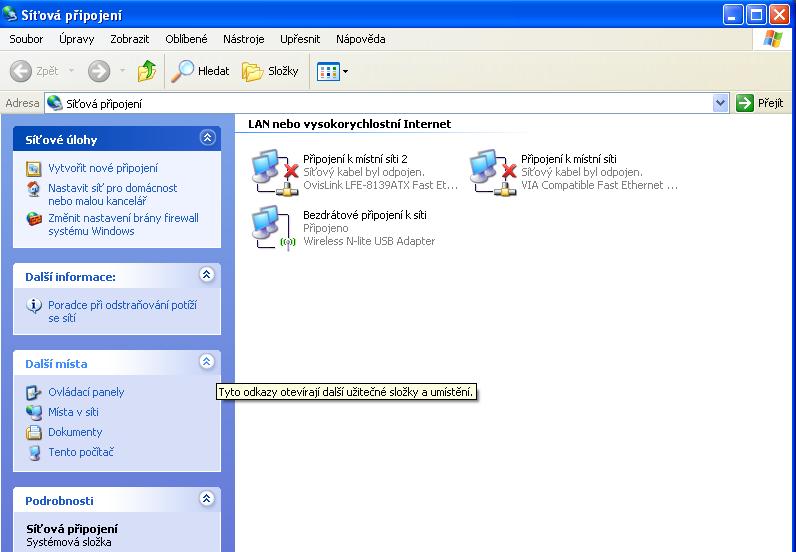Open the address bar dropdown arrow
This screenshot has height=552, width=796.
point(720,103)
